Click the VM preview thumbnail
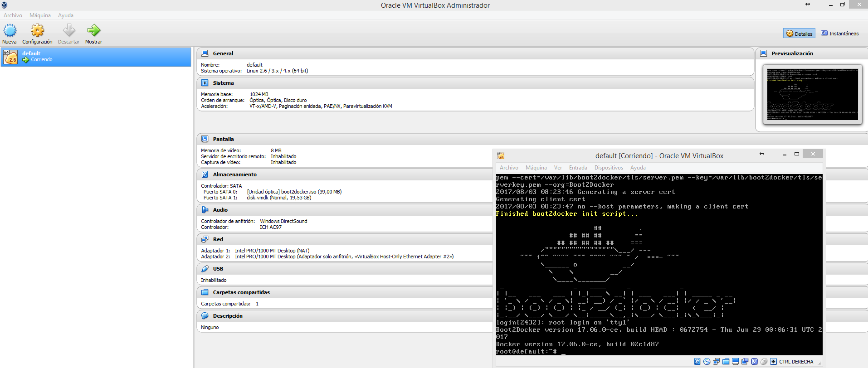 tap(813, 94)
